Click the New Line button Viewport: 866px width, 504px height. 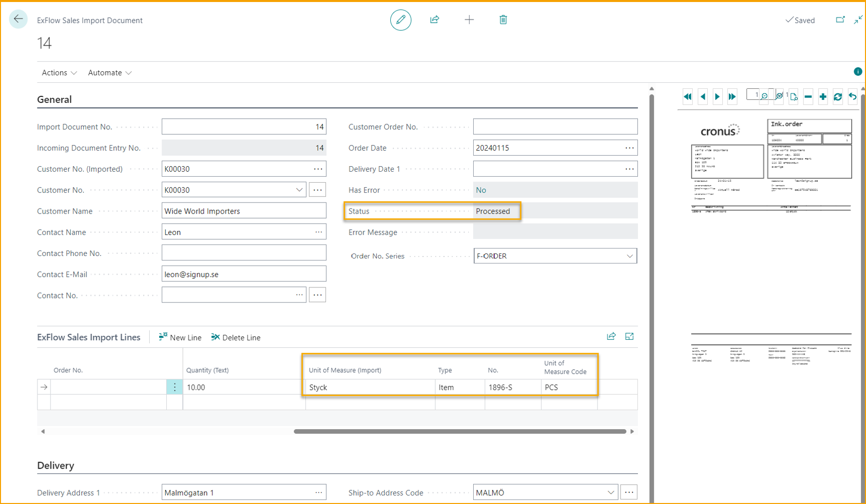180,338
